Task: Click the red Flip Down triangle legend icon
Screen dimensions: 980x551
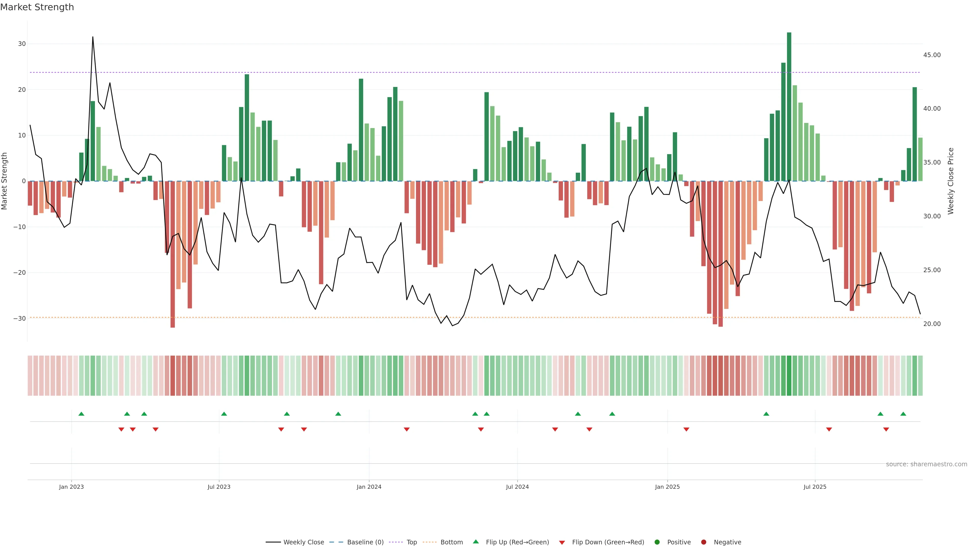Action: coord(561,543)
